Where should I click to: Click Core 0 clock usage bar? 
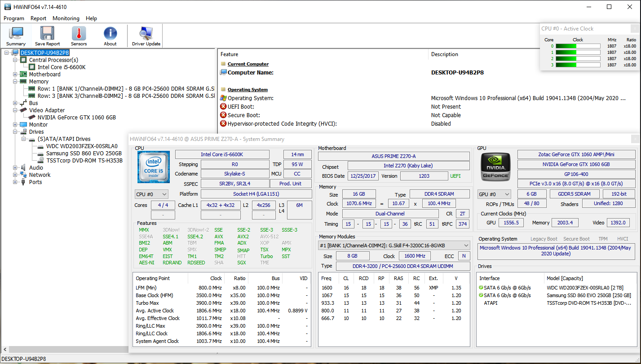(x=578, y=46)
